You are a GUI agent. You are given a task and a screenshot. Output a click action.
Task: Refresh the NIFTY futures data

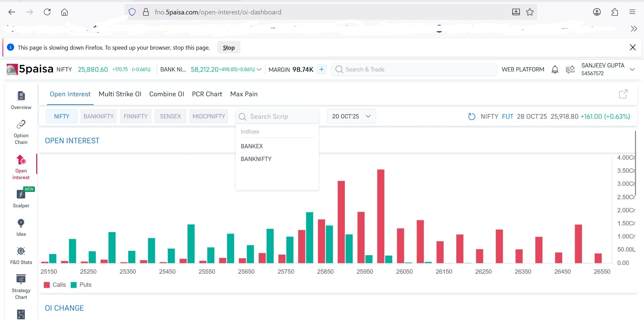point(472,116)
